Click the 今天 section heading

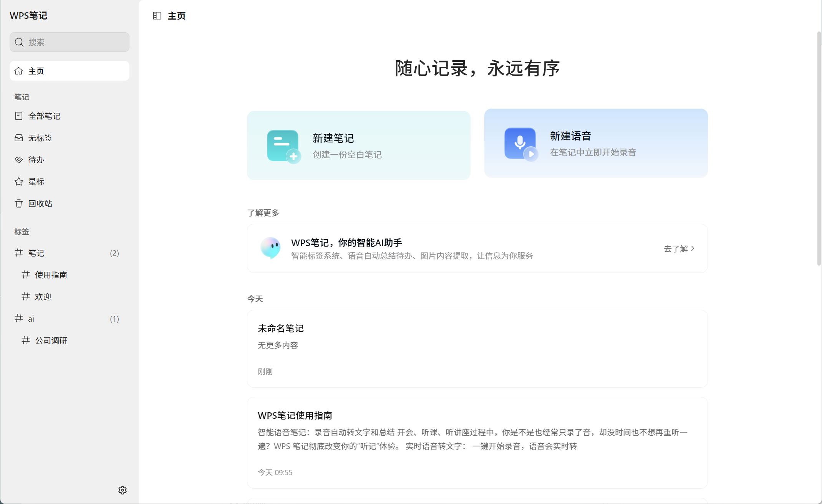[x=255, y=299]
